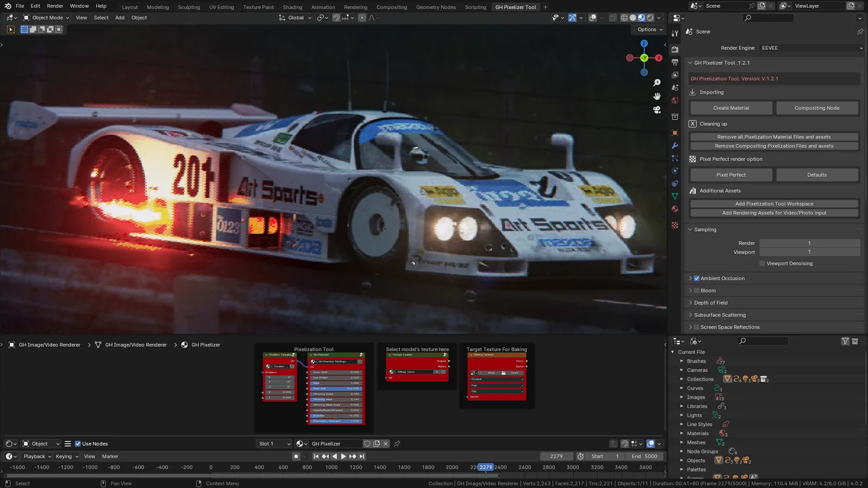The height and width of the screenshot is (488, 868).
Task: Click the proportional editing icon in the header
Action: 362,17
